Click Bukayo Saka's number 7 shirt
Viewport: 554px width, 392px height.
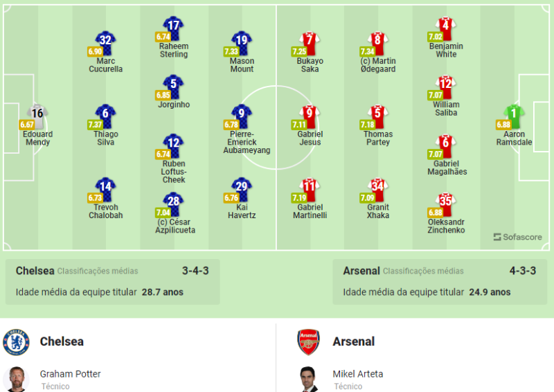(310, 40)
